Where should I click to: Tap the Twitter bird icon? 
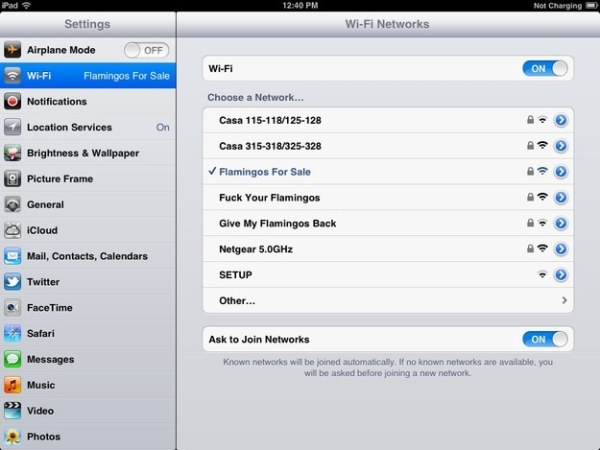(x=12, y=282)
